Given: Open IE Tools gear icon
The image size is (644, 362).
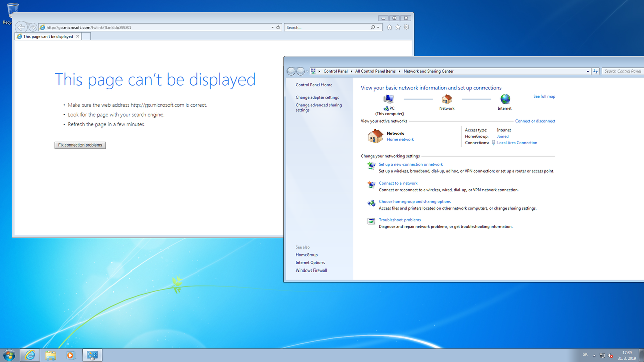Looking at the screenshot, I should coord(407,27).
